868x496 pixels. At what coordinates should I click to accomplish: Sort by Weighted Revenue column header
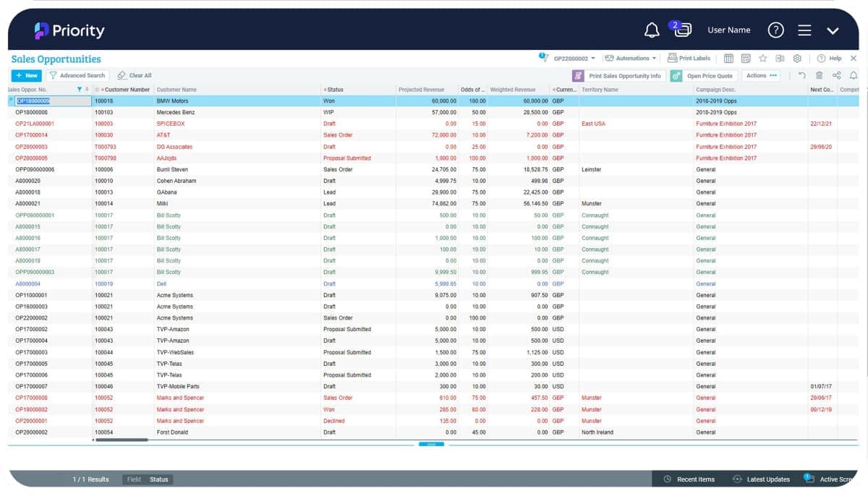point(513,90)
